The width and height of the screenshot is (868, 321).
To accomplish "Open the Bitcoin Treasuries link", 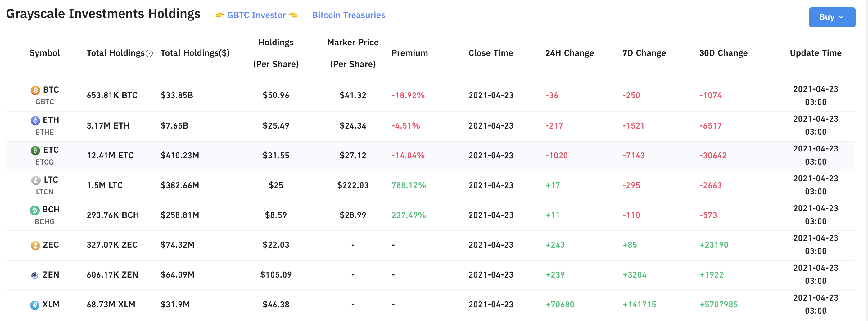I will click(x=349, y=15).
